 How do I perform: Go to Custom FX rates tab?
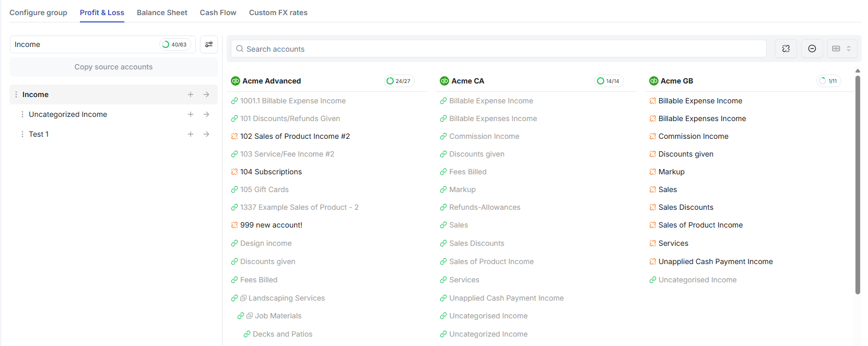[x=278, y=13]
